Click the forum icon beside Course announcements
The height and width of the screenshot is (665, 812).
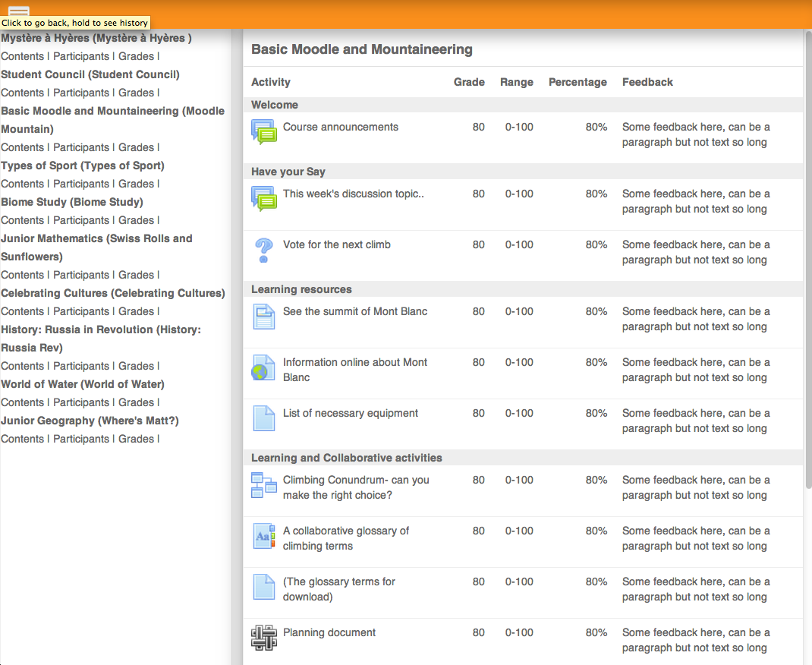[264, 131]
